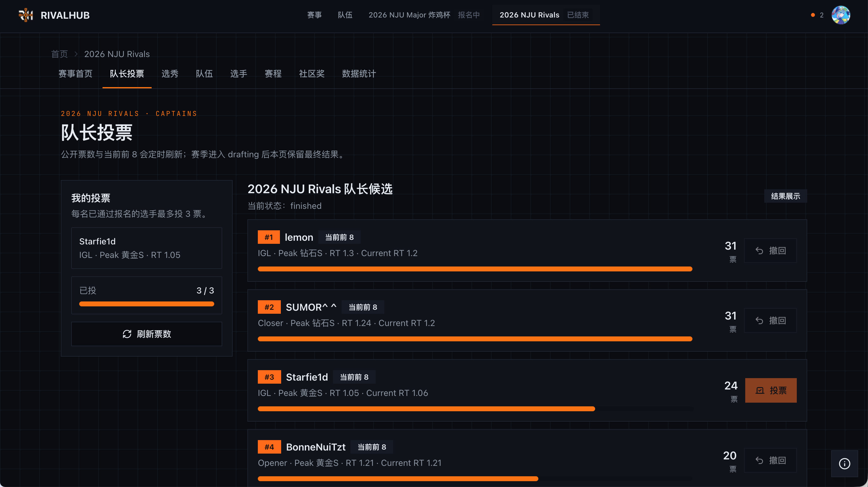The width and height of the screenshot is (868, 487).
Task: Go to the 社区奖 tab
Action: pyautogui.click(x=312, y=74)
